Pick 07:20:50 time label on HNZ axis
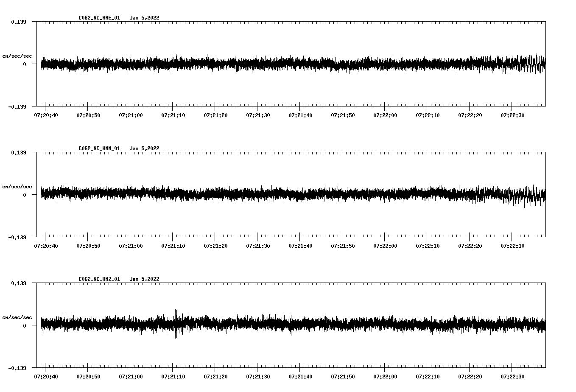This screenshot has width=576, height=392. coord(88,376)
